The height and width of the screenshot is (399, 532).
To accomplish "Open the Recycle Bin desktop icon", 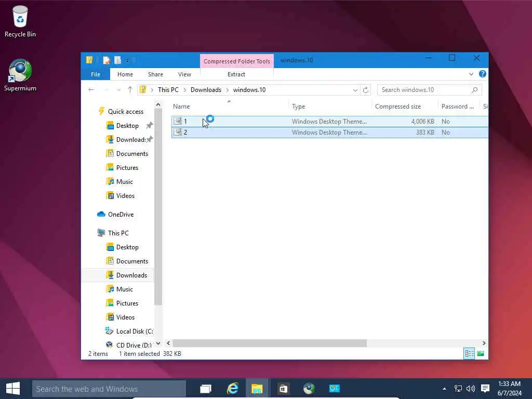I will (20, 21).
